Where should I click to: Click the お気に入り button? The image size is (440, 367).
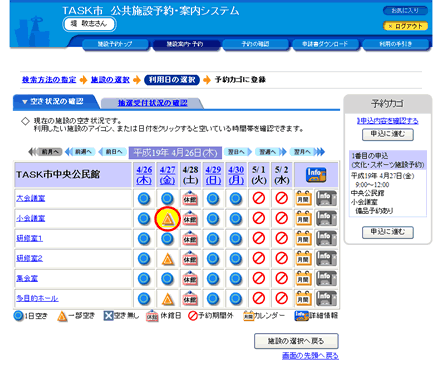405,11
